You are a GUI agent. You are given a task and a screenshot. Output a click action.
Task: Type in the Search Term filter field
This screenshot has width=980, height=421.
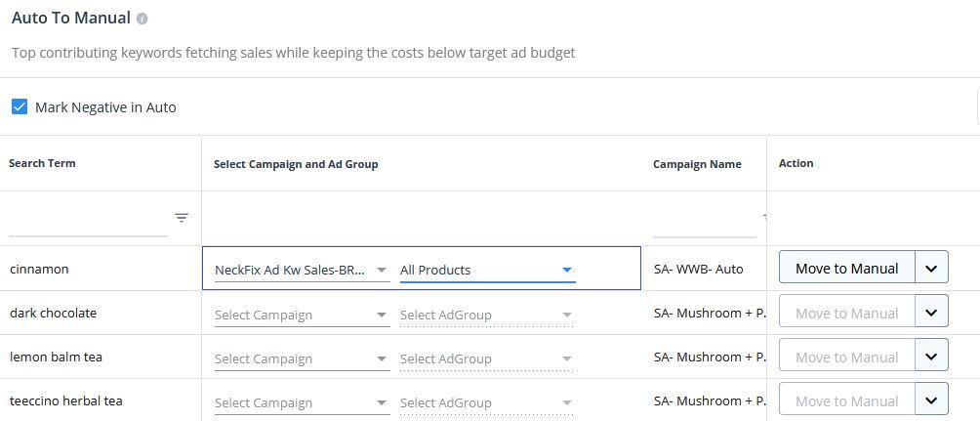tap(88, 223)
